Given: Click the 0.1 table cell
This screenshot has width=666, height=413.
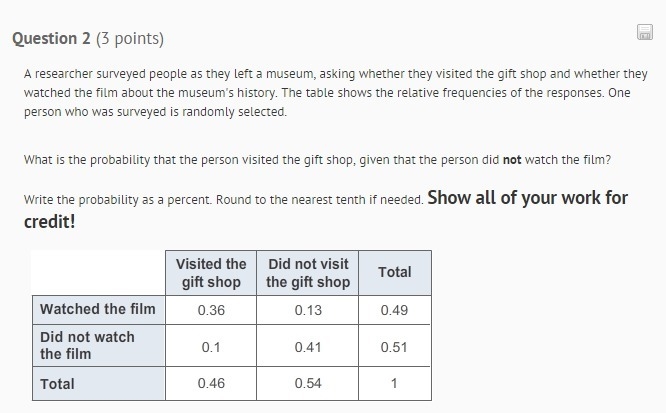Looking at the screenshot, I should click(211, 347).
